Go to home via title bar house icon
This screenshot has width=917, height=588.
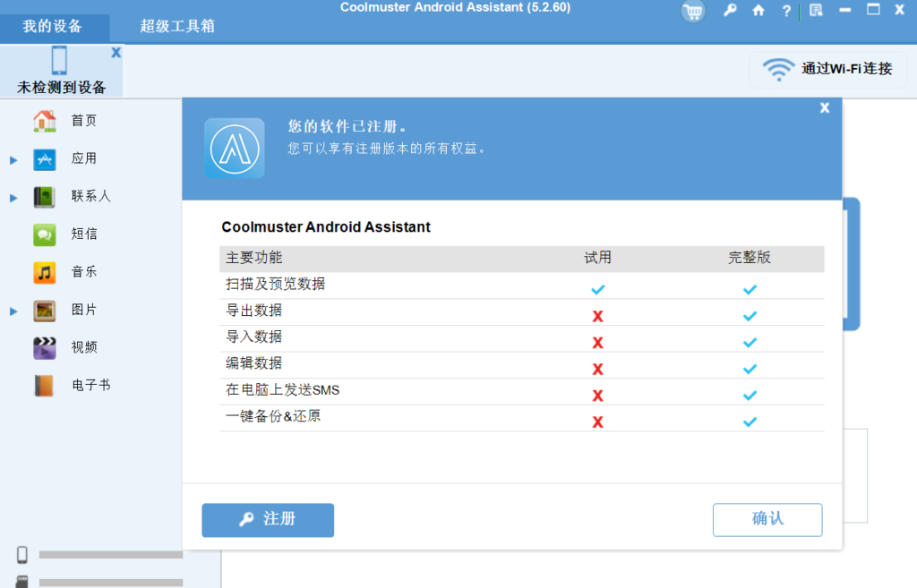(758, 11)
